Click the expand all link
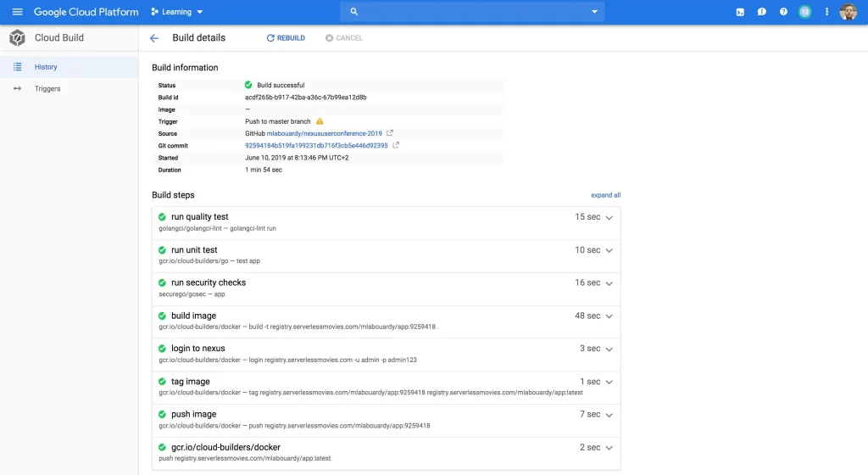 pos(605,195)
